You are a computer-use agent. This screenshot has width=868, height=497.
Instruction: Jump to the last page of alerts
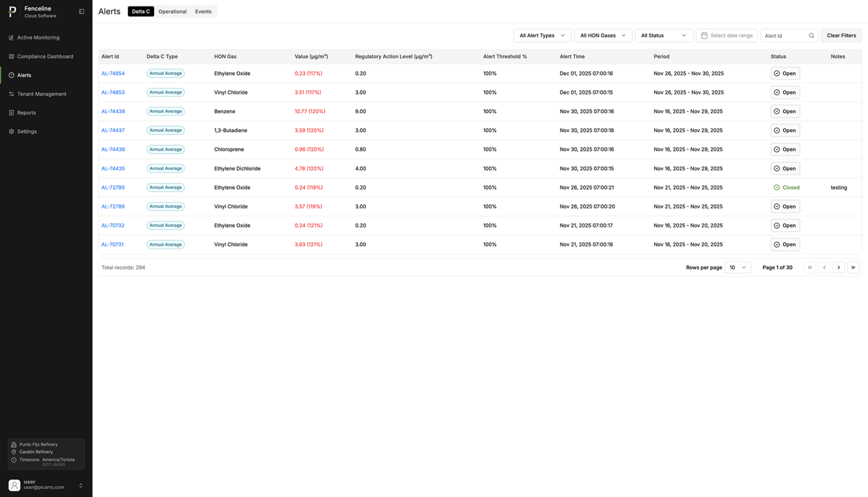853,267
